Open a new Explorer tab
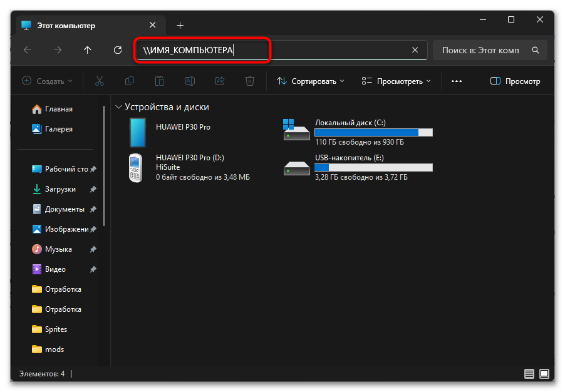 [180, 25]
